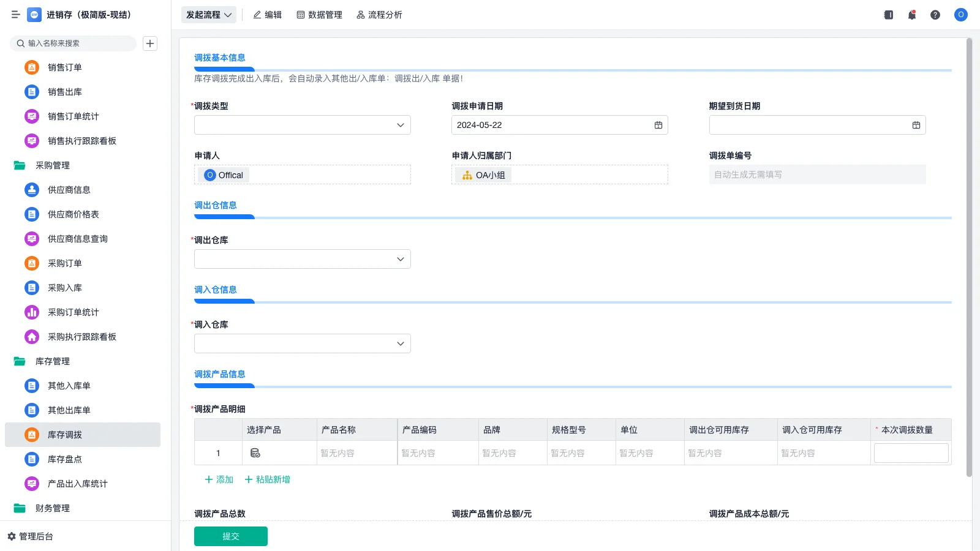980x551 pixels.
Task: Collapse the sidebar with hamburger icon
Action: (x=16, y=15)
